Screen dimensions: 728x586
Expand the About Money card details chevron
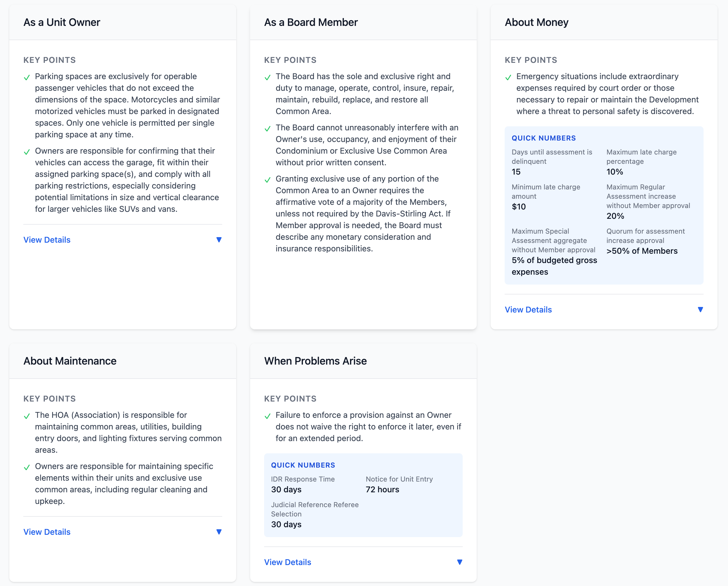pyautogui.click(x=701, y=309)
